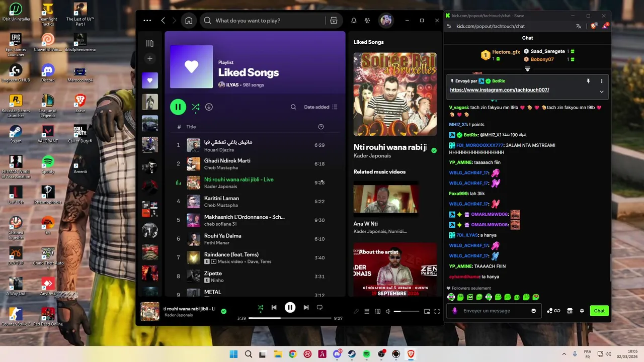Viewport: 644px width, 362px height.
Task: Send the message with green Chat button
Action: click(599, 311)
